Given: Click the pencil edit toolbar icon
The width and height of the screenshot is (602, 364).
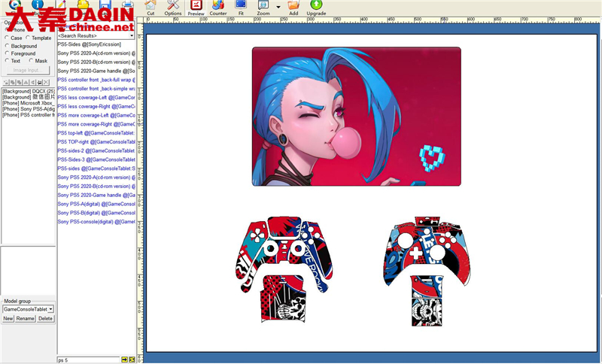Looking at the screenshot, I should pos(62,5).
